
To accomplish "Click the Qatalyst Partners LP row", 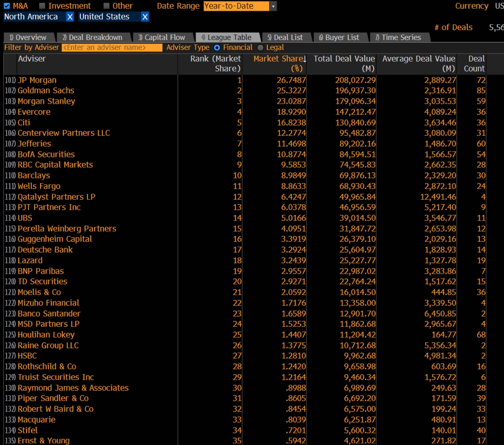I will click(x=56, y=197).
